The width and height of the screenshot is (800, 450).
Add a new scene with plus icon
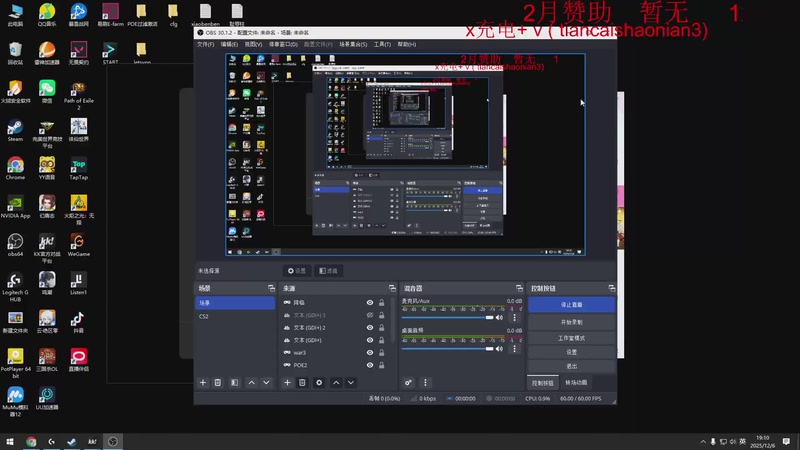(203, 383)
